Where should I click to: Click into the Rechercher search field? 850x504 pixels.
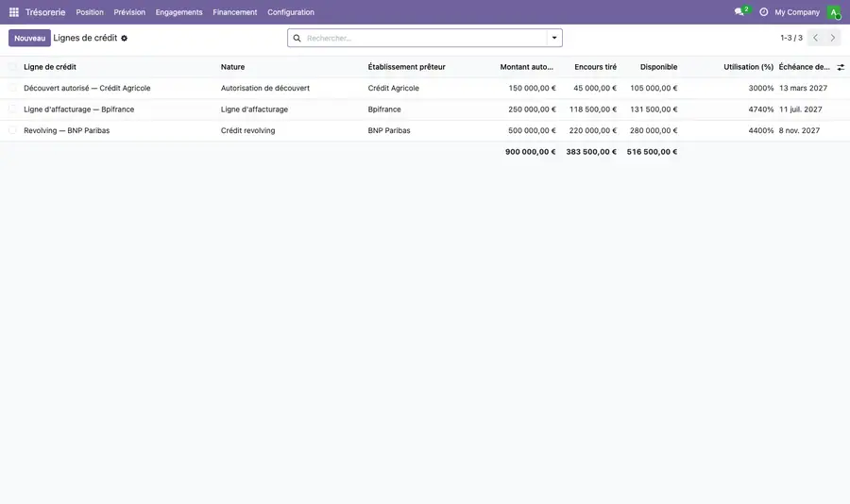point(424,38)
